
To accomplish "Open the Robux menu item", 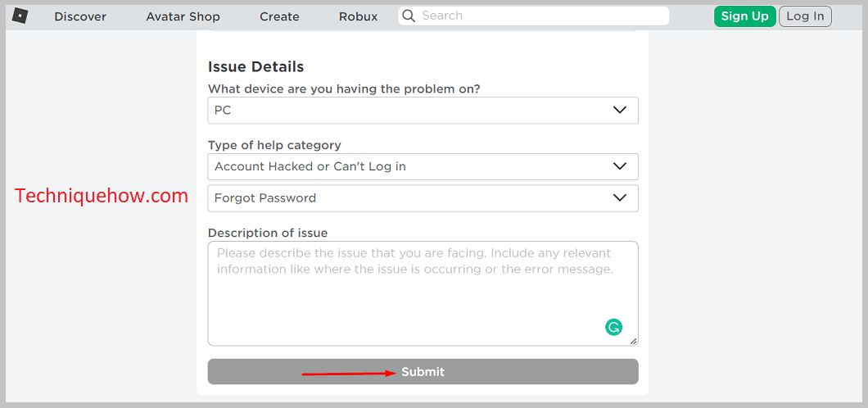I will pyautogui.click(x=358, y=16).
